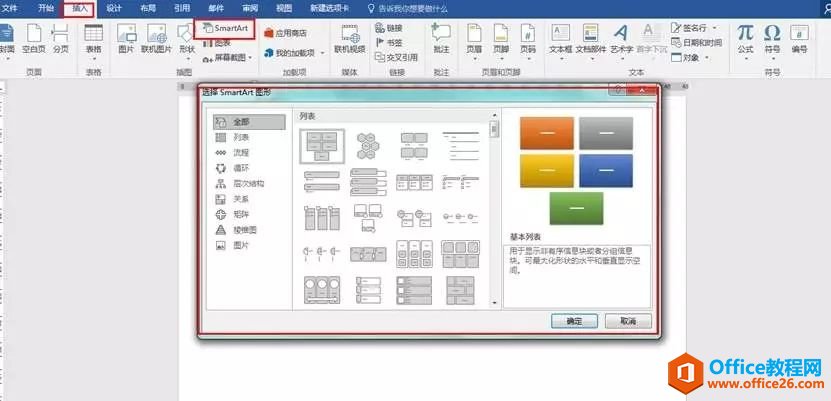Insert a cover page via 封面
The width and height of the screenshot is (831, 401).
[x=6, y=38]
